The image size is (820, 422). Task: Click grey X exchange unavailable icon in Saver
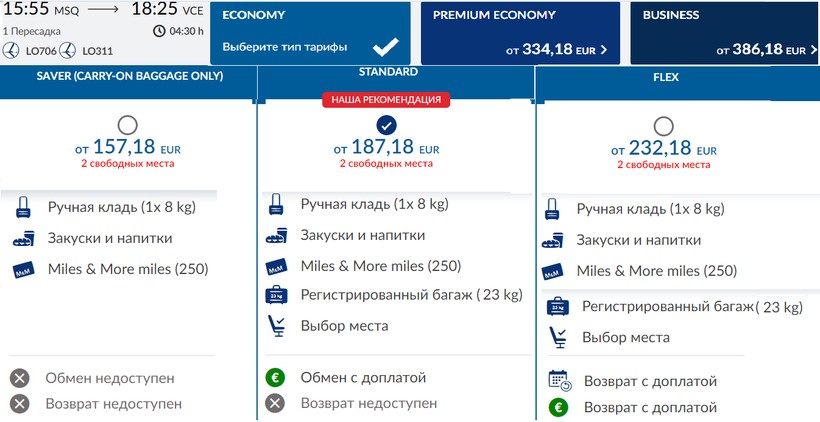click(x=19, y=379)
